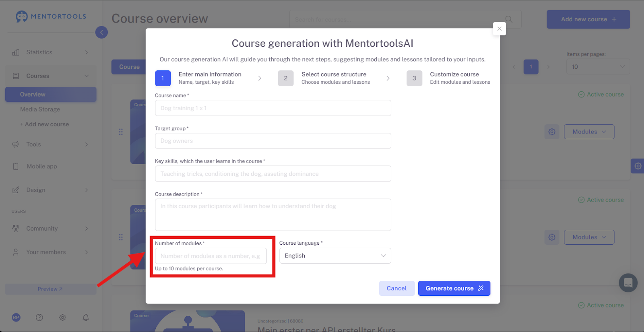Select the Course tab

pos(129,67)
